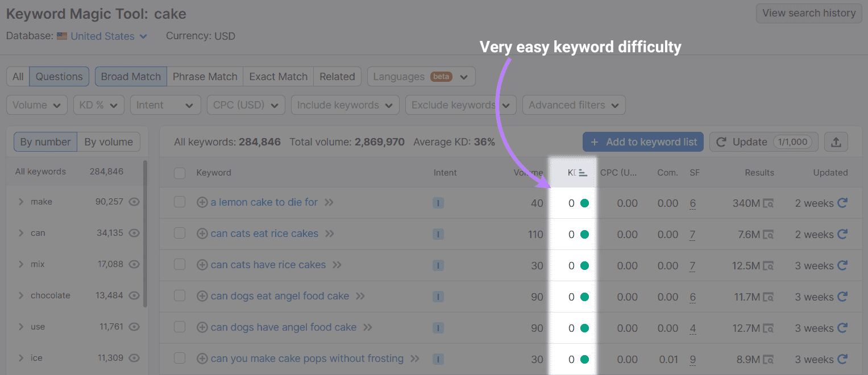The width and height of the screenshot is (868, 375).
Task: Expand the 'make' keyword group
Action: [x=21, y=202]
